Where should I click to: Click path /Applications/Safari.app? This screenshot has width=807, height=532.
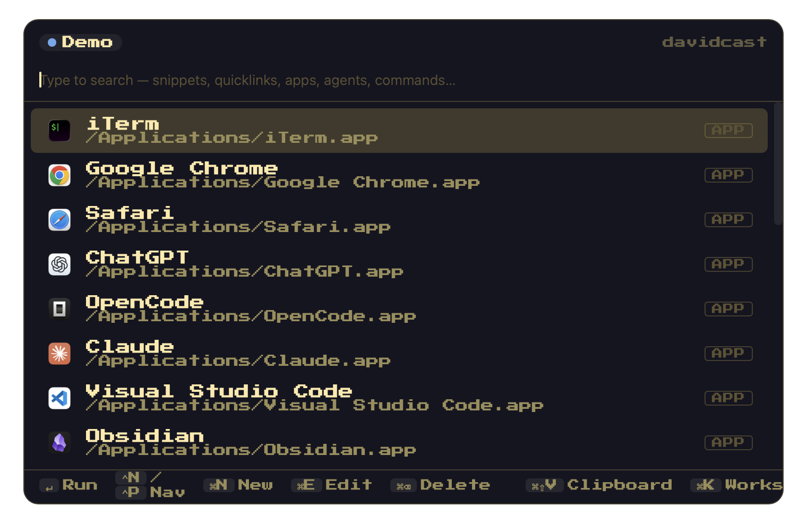point(238,227)
